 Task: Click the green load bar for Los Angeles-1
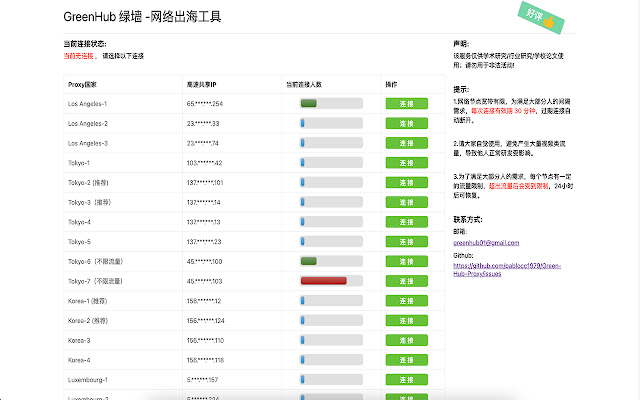point(309,104)
